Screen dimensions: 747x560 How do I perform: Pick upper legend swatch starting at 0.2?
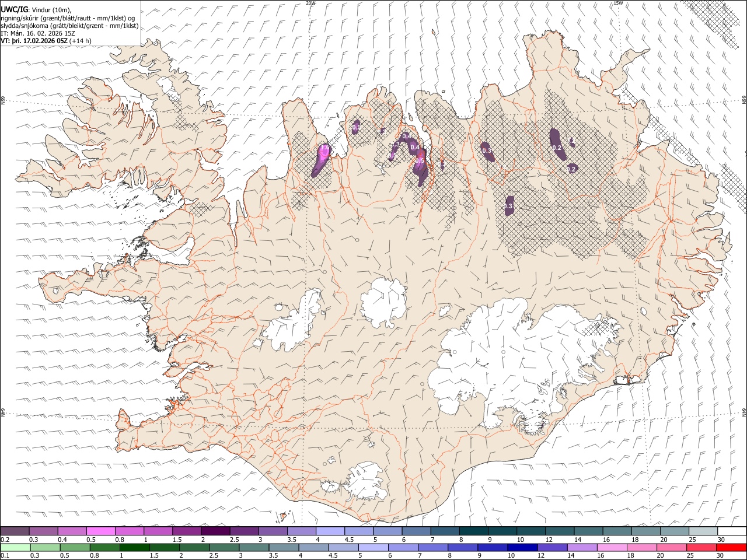[15, 531]
